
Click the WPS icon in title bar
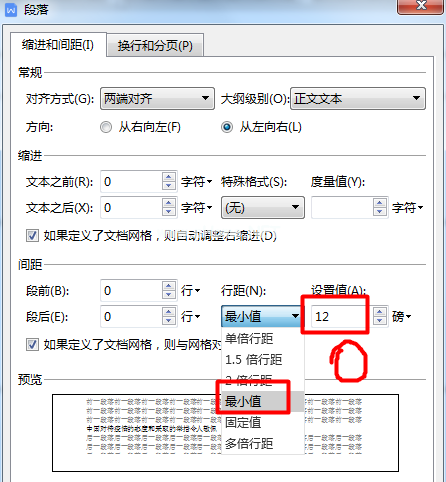point(11,10)
